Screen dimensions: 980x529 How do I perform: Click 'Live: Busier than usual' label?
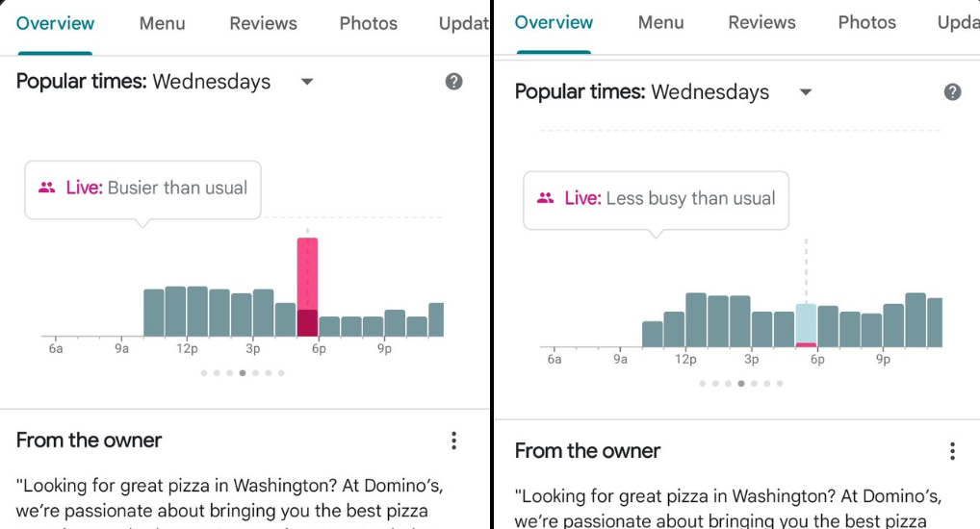[157, 189]
